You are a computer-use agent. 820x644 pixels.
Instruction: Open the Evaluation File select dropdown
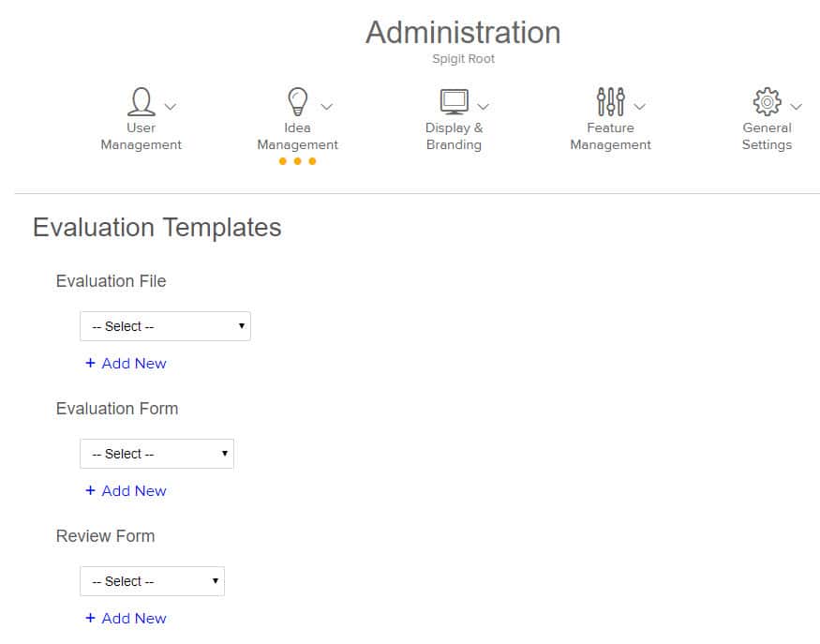(165, 326)
